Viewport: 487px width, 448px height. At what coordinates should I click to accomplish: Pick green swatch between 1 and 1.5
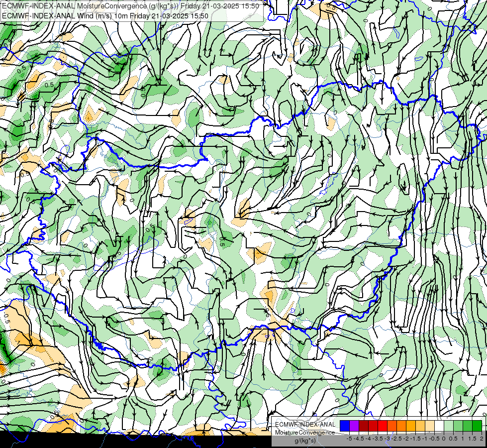[x=468, y=426]
